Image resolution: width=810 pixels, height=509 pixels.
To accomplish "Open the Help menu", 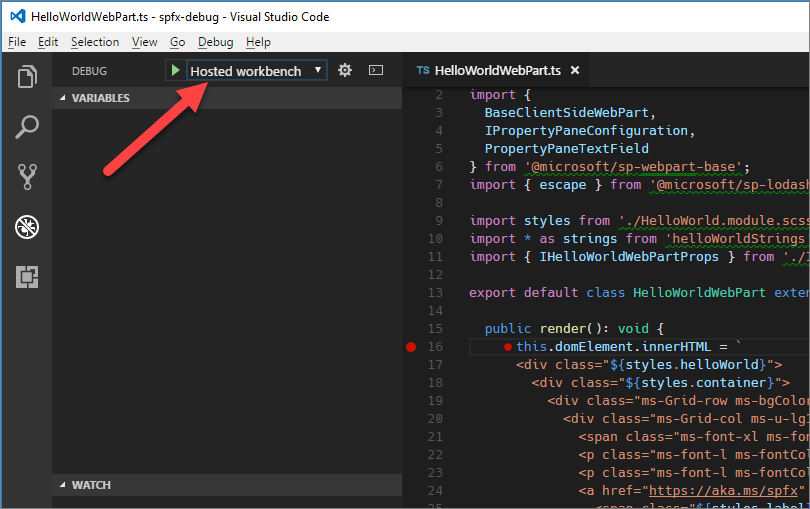I will pyautogui.click(x=258, y=42).
